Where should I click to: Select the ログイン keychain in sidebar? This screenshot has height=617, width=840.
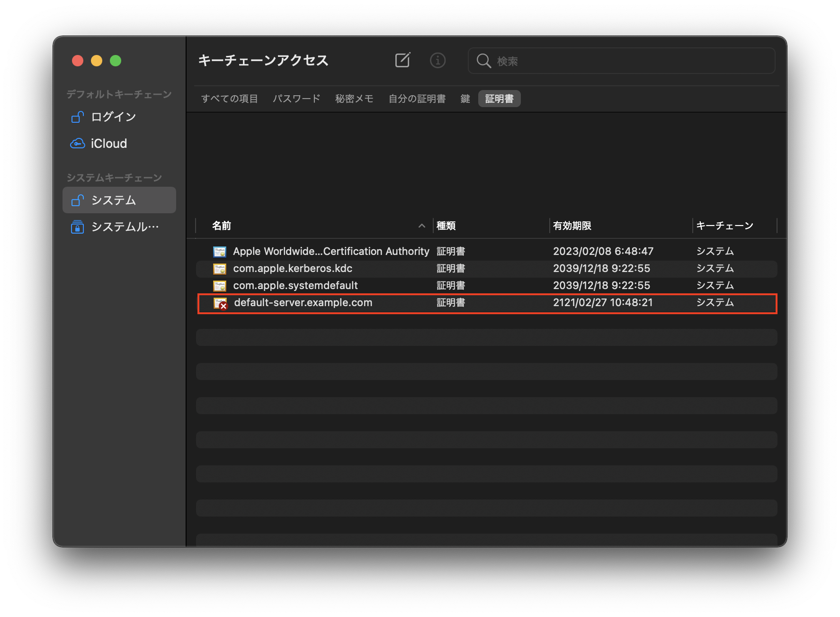(119, 117)
